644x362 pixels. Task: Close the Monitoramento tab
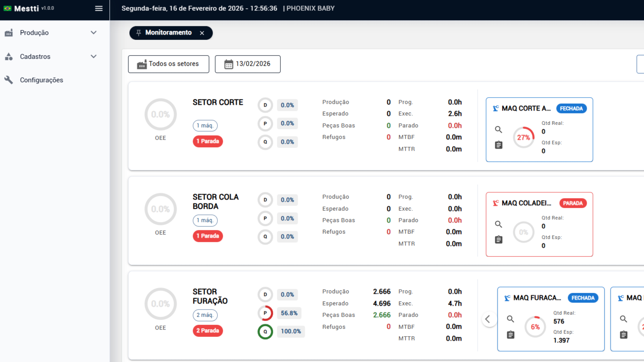[202, 33]
